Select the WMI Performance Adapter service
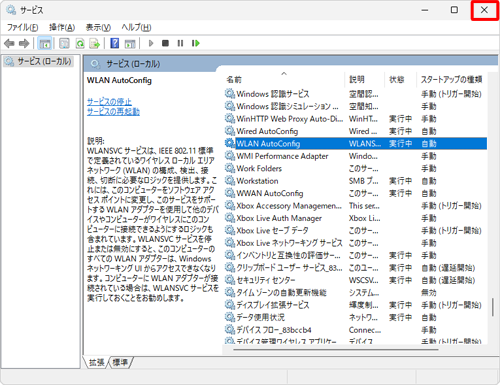The width and height of the screenshot is (500, 385). 282,156
